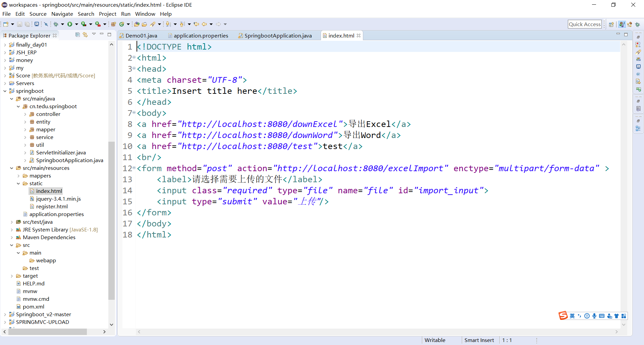Open the Javadoc @ view icon
This screenshot has height=345, width=644.
(x=638, y=74)
